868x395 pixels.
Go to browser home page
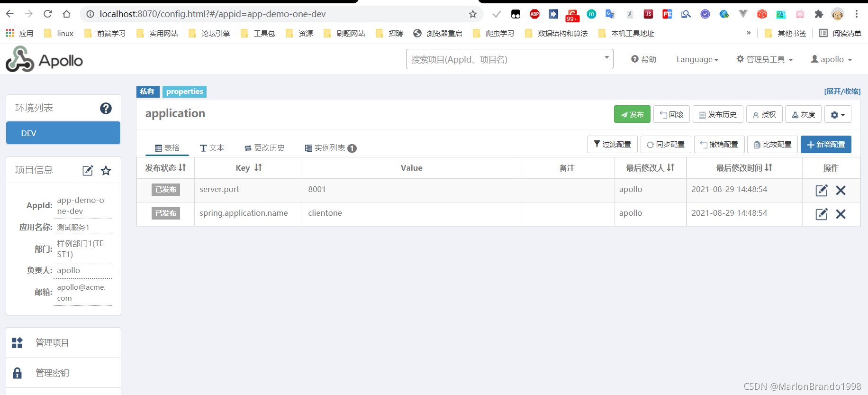click(67, 14)
